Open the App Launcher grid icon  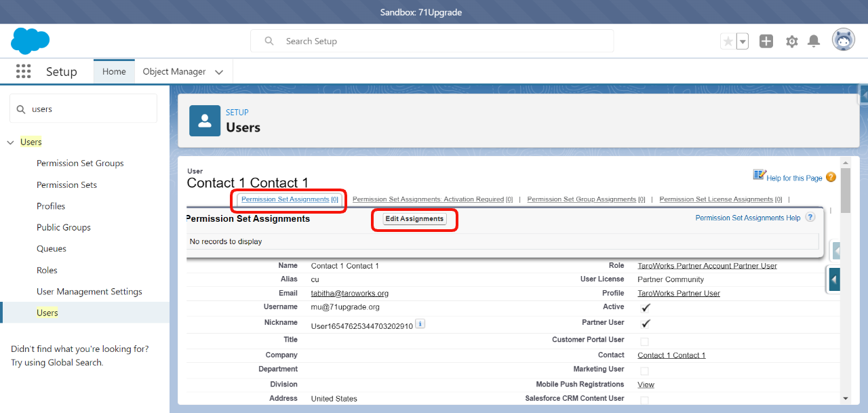(x=24, y=71)
